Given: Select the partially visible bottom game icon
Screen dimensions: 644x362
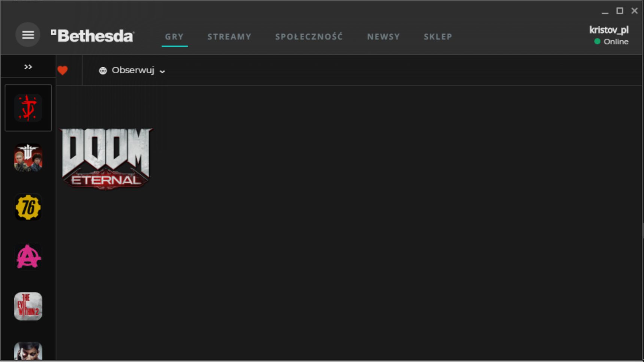Looking at the screenshot, I should [28, 351].
